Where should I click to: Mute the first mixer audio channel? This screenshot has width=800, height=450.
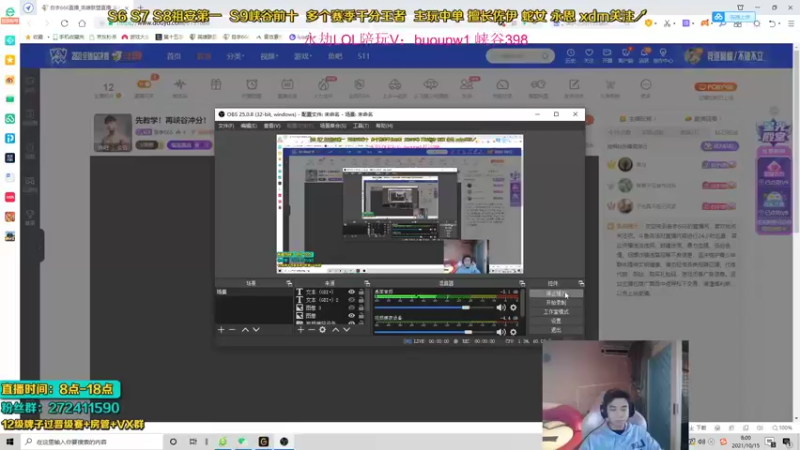501,308
